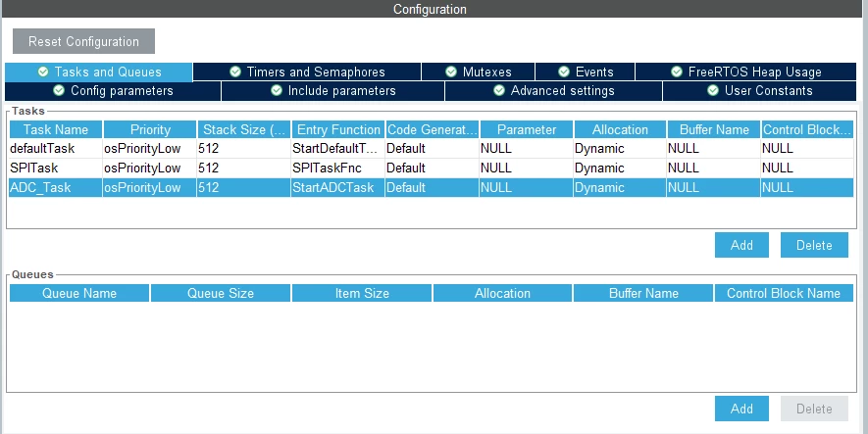The width and height of the screenshot is (868, 434).
Task: Click the Task Name column header
Action: pyautogui.click(x=56, y=130)
